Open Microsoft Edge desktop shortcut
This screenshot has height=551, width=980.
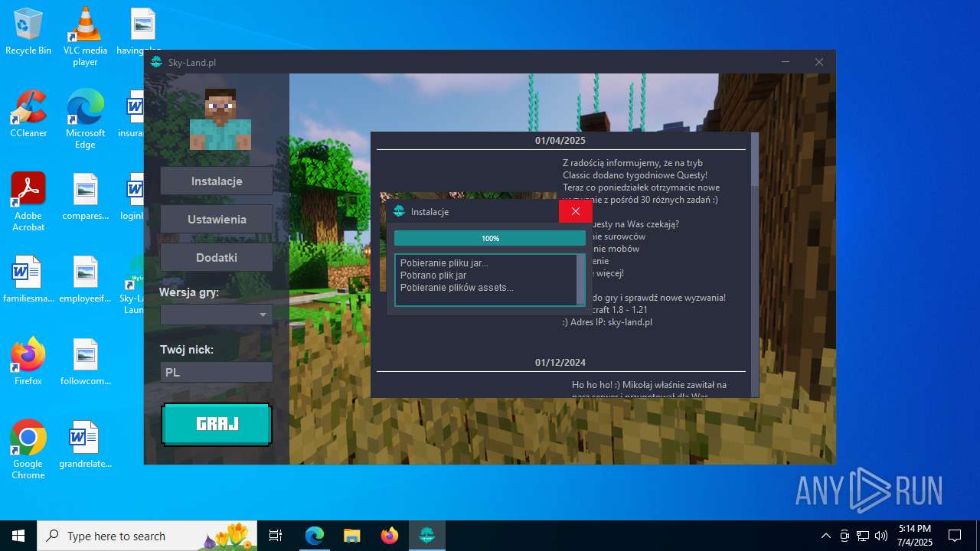coord(85,119)
